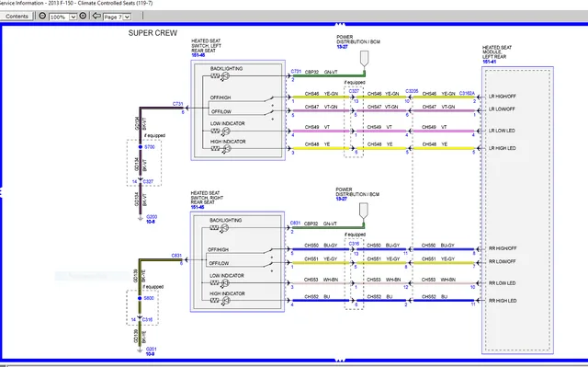Screen dimensions: 588x367
Task: Open link 151-46 under left rear seat switch
Action: point(198,55)
